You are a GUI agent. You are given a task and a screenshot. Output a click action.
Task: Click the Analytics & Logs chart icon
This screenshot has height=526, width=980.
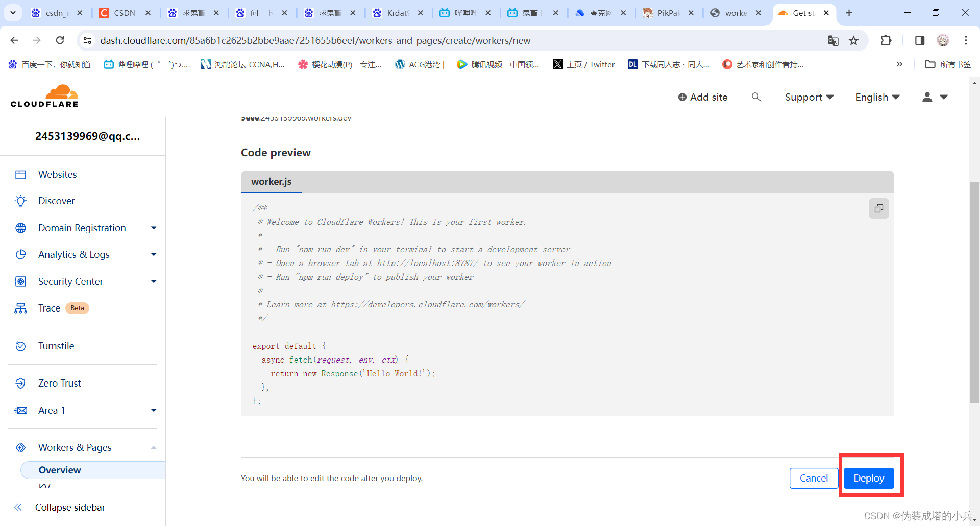pyautogui.click(x=20, y=255)
